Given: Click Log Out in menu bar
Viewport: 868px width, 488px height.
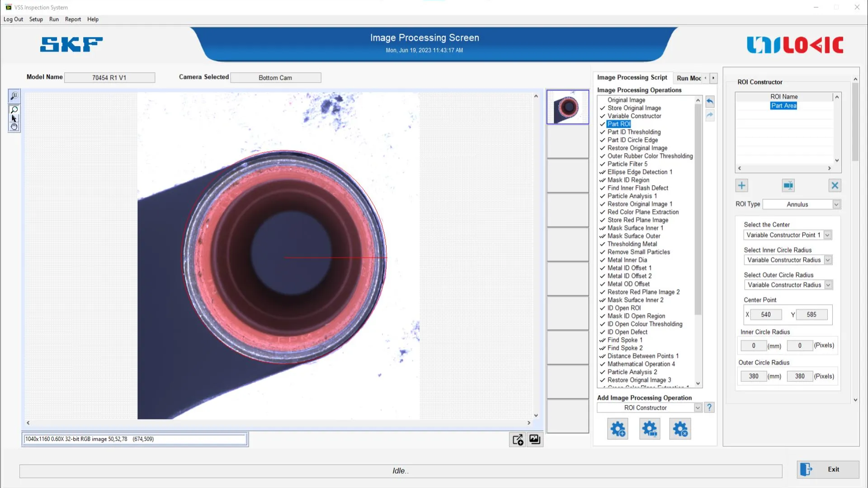Looking at the screenshot, I should [13, 19].
